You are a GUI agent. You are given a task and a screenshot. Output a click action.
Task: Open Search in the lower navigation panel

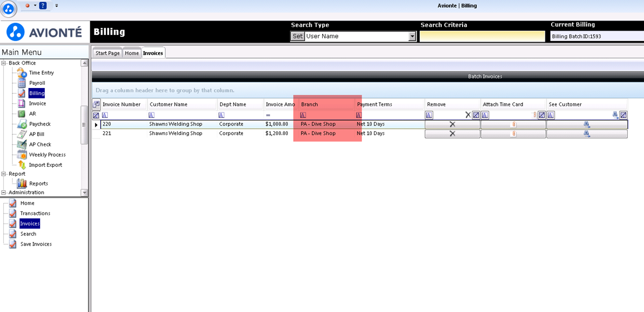coord(28,234)
